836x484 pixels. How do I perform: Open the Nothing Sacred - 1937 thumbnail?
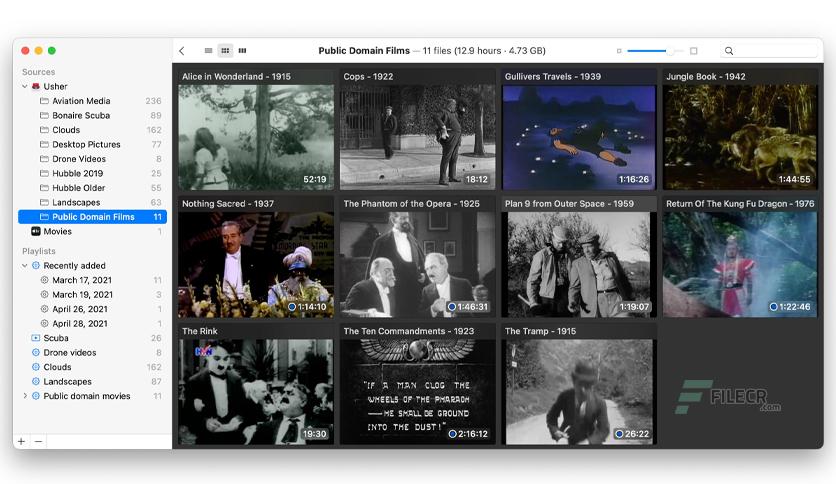coord(256,264)
